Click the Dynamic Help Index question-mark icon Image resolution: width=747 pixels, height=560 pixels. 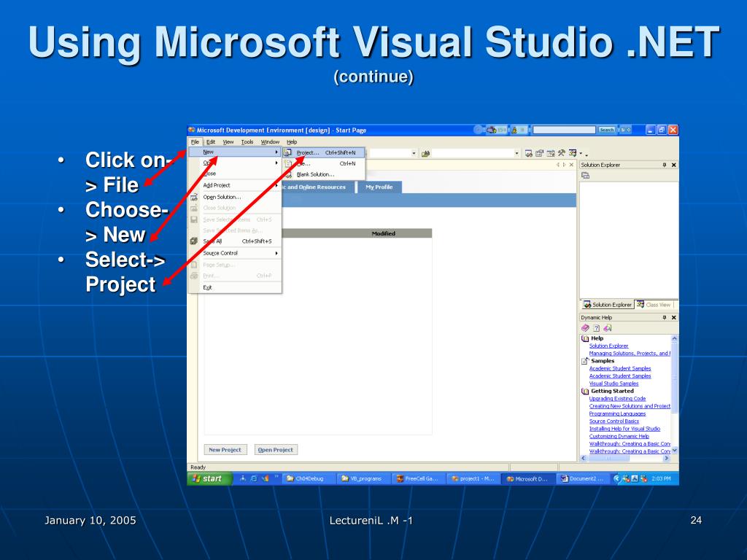[596, 328]
